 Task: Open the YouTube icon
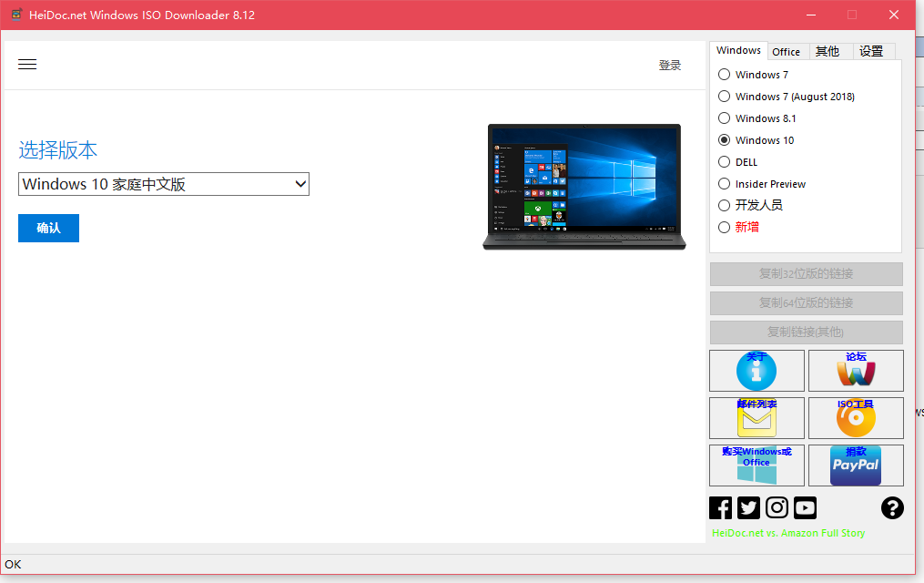tap(805, 507)
